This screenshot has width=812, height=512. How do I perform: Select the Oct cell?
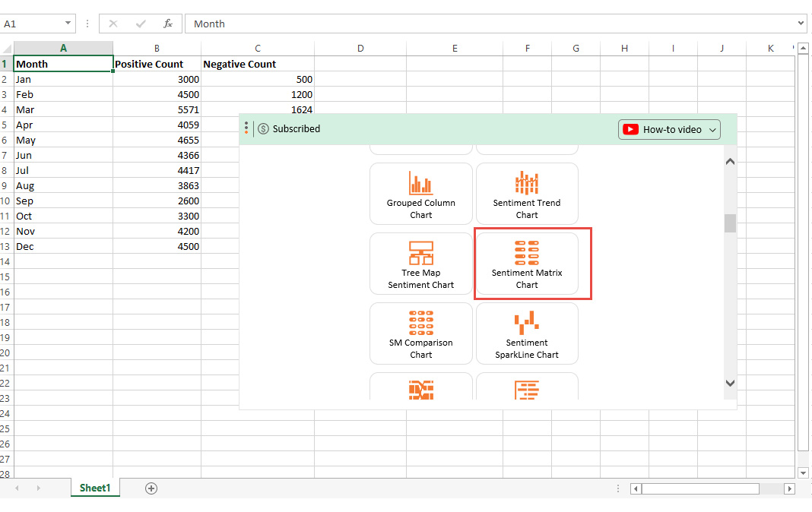(x=63, y=216)
